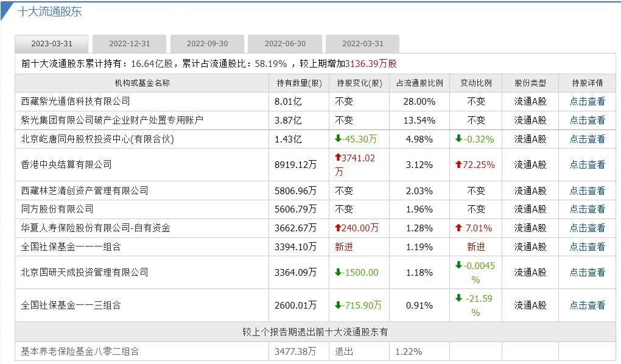
Task: View the 2022-03-31 holdings tab
Action: 362,43
